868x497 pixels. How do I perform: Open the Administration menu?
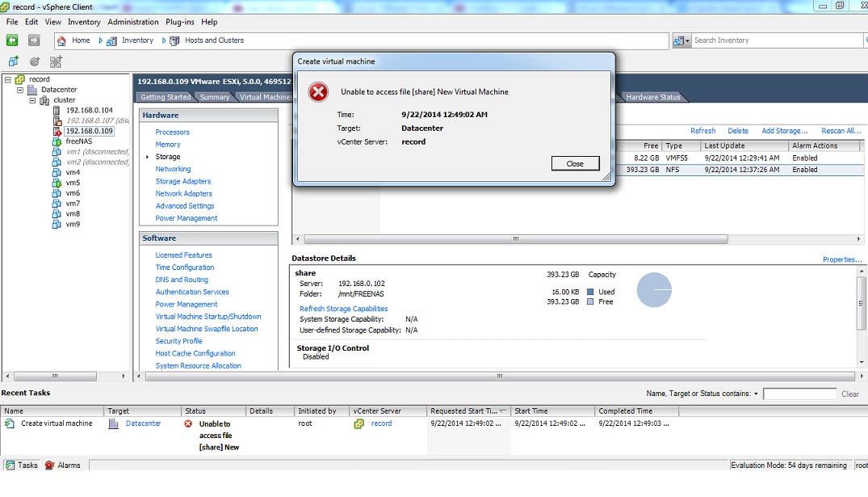[133, 22]
